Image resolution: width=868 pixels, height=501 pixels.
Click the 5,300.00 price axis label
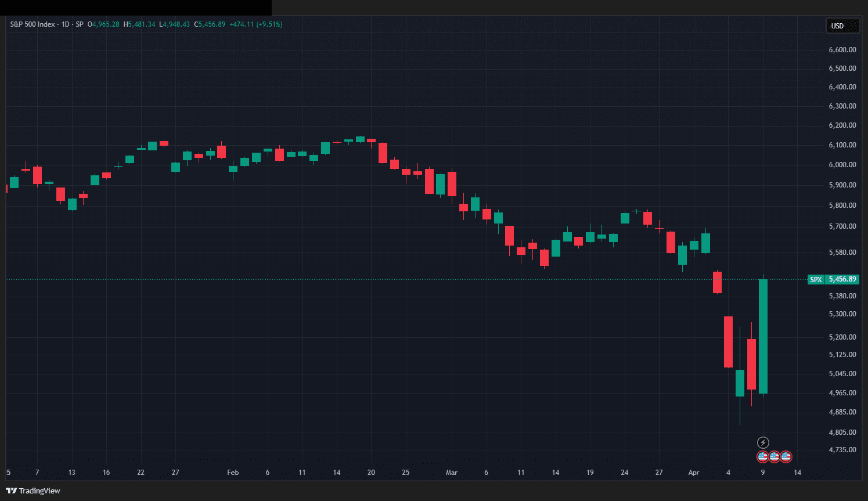tap(842, 314)
